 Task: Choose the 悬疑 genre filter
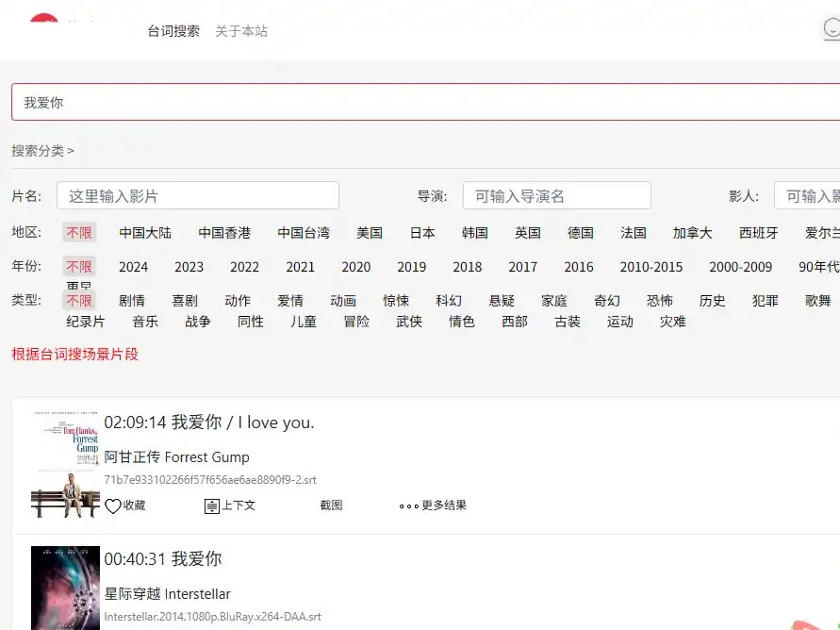pos(502,301)
